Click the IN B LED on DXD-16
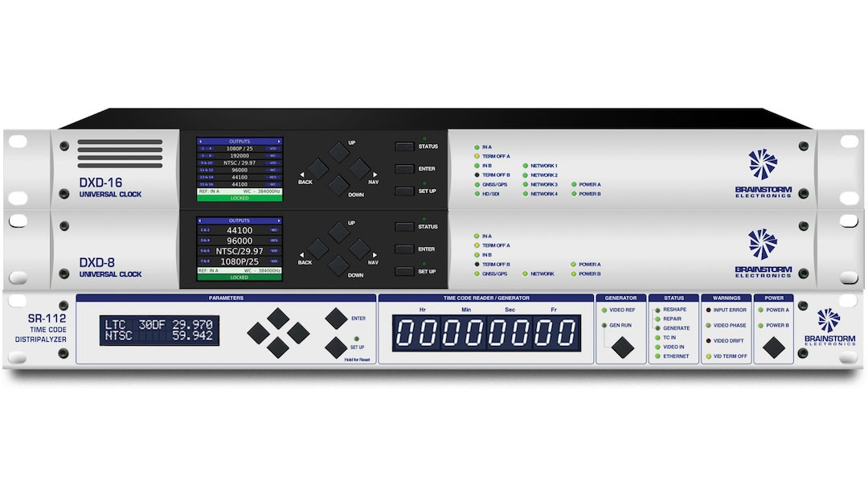The width and height of the screenshot is (868, 489). click(477, 166)
